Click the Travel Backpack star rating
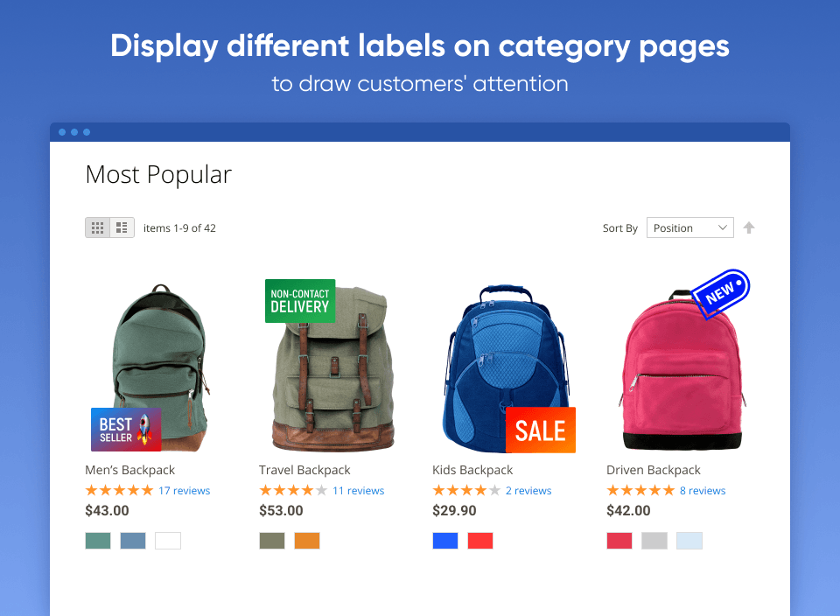Image resolution: width=840 pixels, height=616 pixels. pos(293,491)
